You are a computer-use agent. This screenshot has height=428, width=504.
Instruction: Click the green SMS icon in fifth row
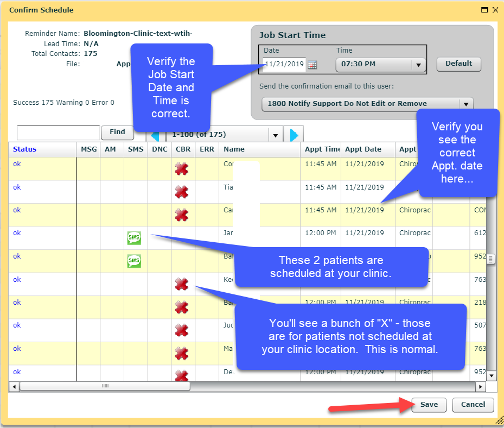pos(133,261)
